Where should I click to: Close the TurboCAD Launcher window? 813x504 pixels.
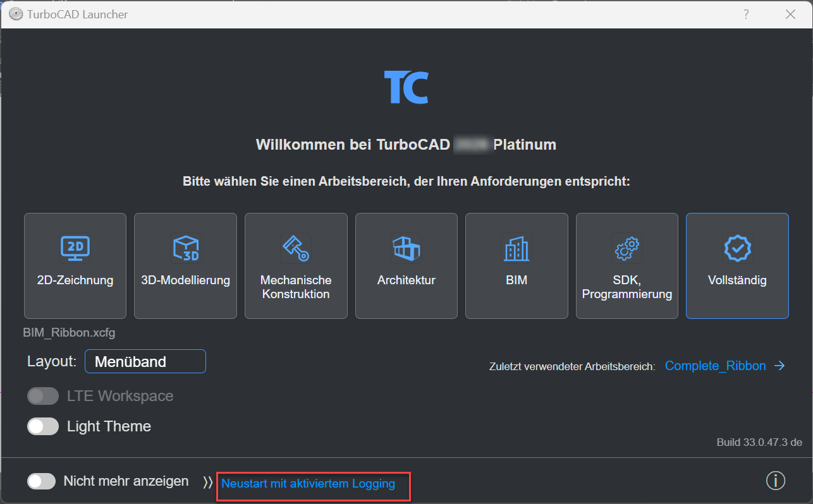coord(790,14)
